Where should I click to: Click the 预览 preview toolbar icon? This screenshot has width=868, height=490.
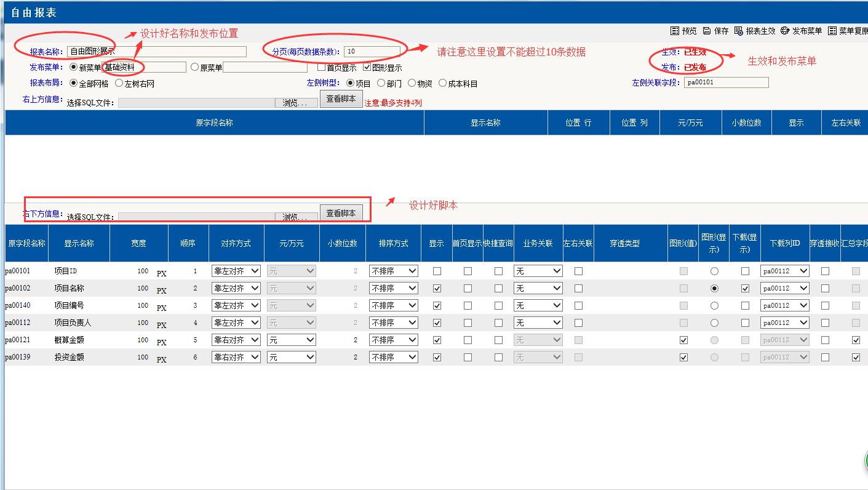click(675, 31)
